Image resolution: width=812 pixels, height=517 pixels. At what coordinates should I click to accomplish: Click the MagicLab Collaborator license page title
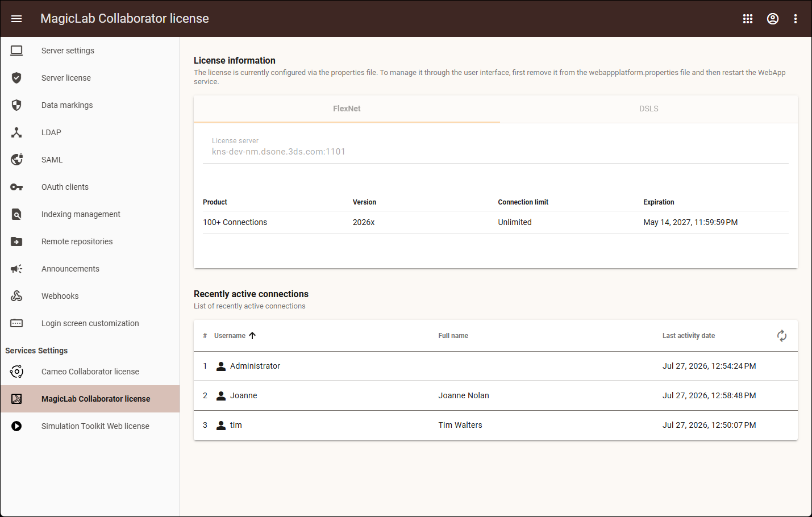click(x=124, y=19)
